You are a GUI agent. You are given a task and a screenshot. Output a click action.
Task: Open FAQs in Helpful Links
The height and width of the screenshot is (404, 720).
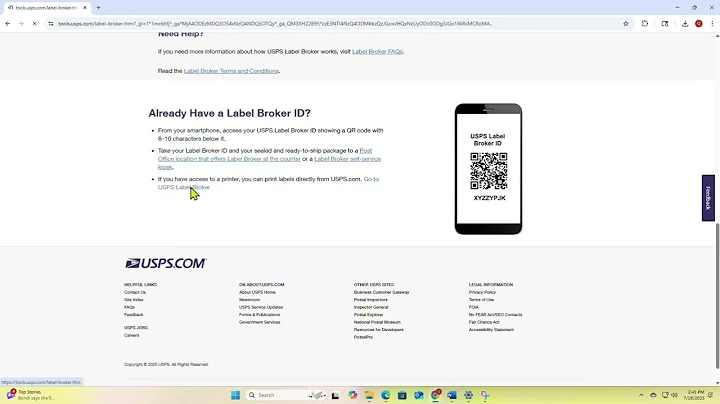[129, 307]
